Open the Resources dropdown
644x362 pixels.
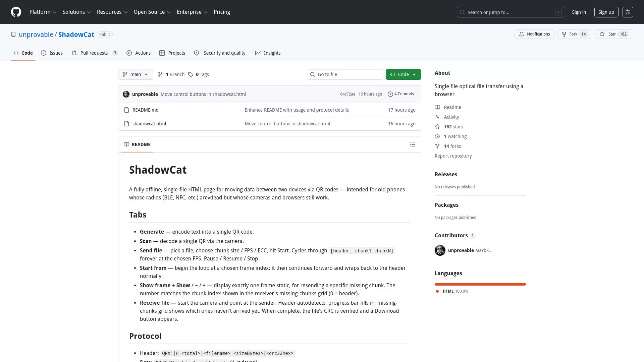112,12
